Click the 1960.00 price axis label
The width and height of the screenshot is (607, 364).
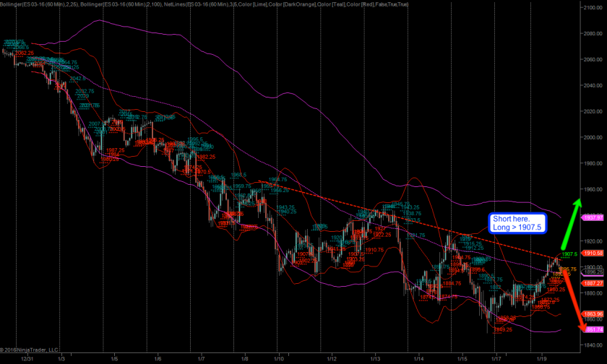(593, 189)
